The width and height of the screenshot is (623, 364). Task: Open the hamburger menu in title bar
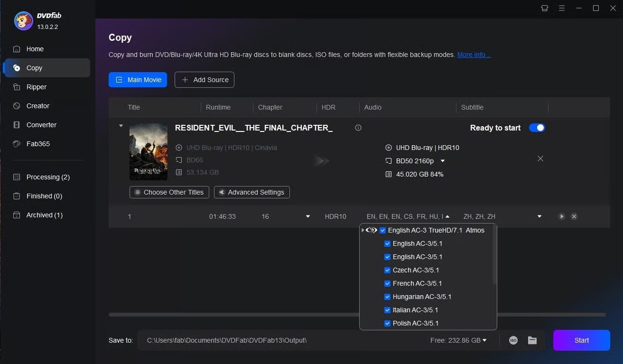point(562,8)
